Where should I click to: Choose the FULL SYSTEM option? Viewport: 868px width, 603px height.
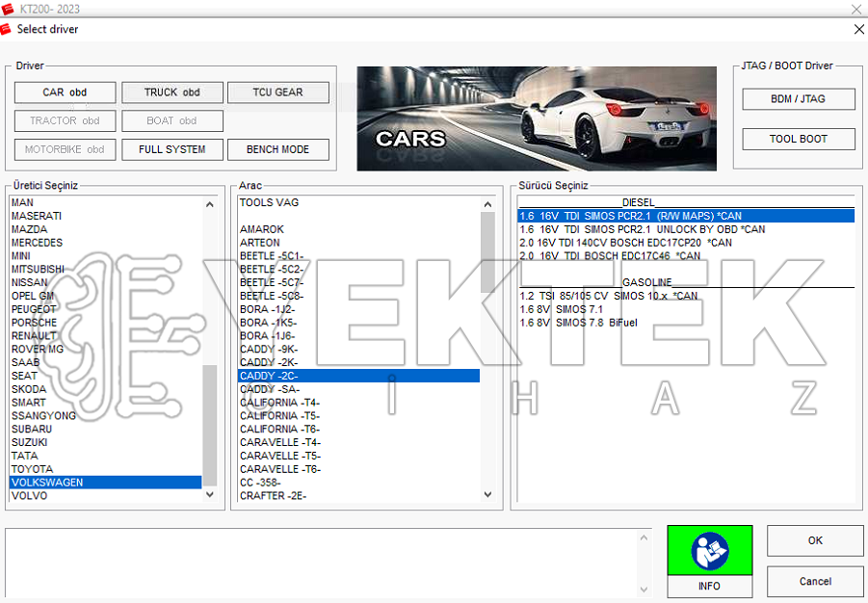[x=172, y=149]
